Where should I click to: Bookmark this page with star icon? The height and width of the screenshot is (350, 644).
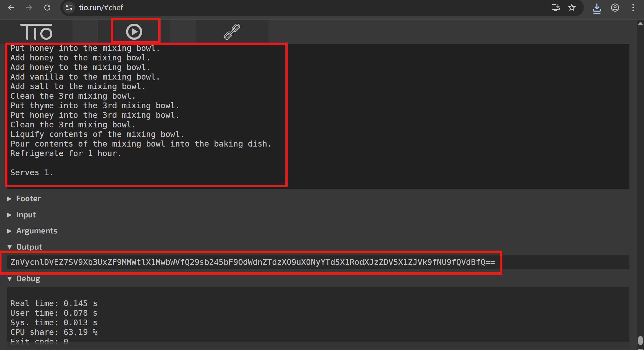[x=572, y=8]
